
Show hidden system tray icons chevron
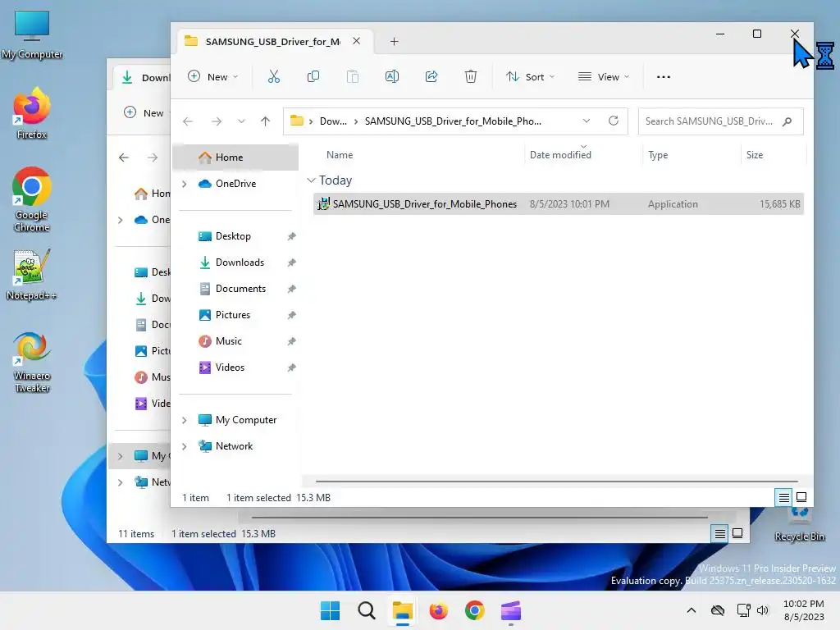pyautogui.click(x=692, y=610)
